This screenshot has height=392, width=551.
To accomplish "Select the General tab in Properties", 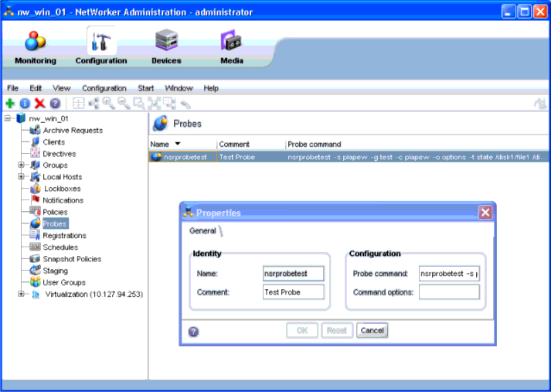I will [202, 231].
